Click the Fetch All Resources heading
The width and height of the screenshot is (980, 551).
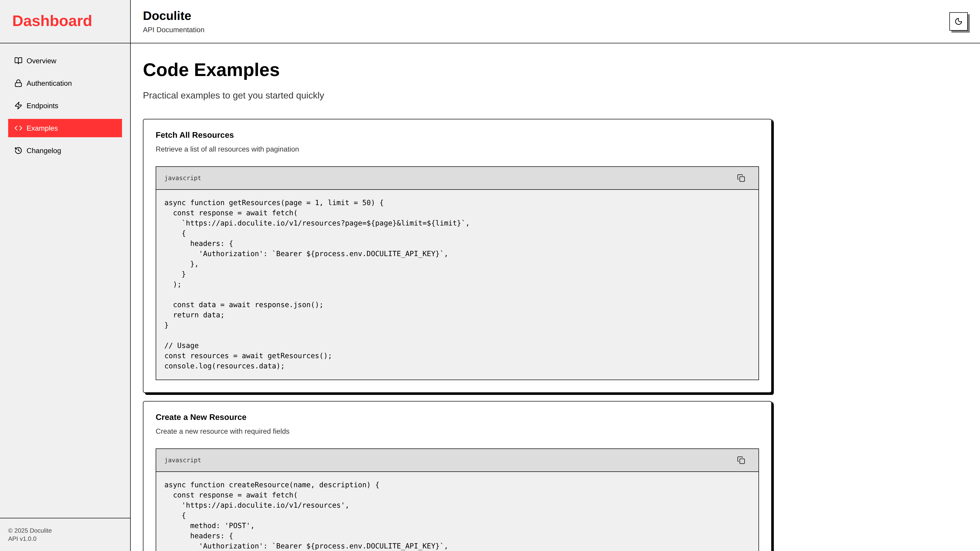coord(194,135)
